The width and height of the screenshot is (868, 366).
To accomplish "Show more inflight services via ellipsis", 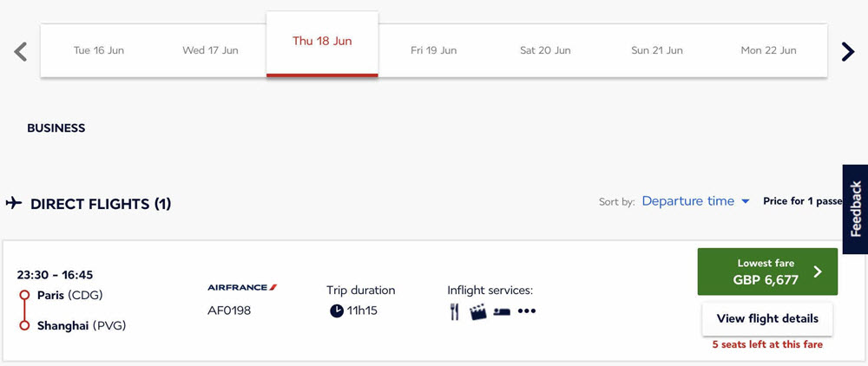I will point(527,311).
